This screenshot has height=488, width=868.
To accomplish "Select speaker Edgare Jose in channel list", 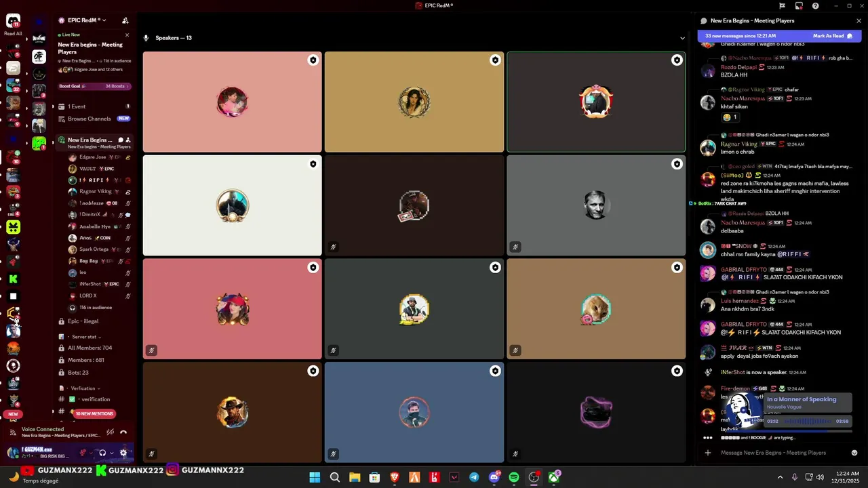I will pyautogui.click(x=99, y=157).
